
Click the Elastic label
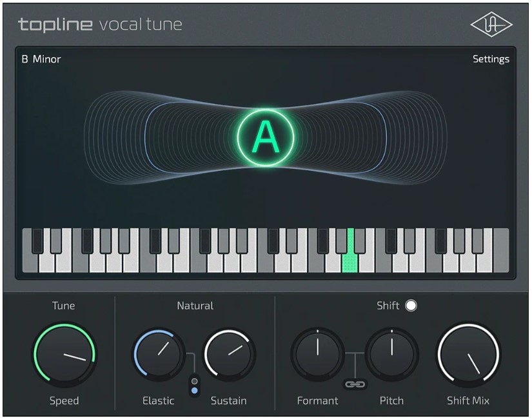click(x=158, y=401)
